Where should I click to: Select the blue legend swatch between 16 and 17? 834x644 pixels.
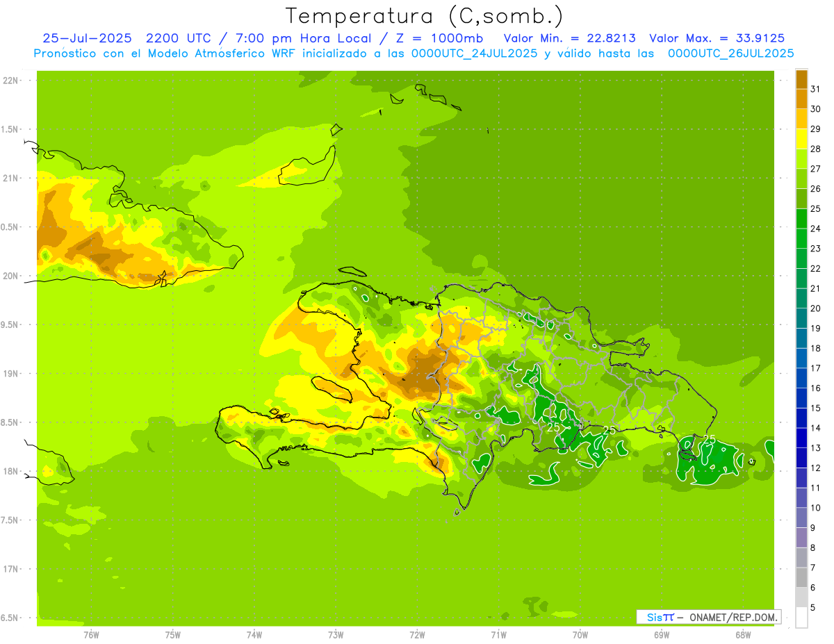coord(801,377)
